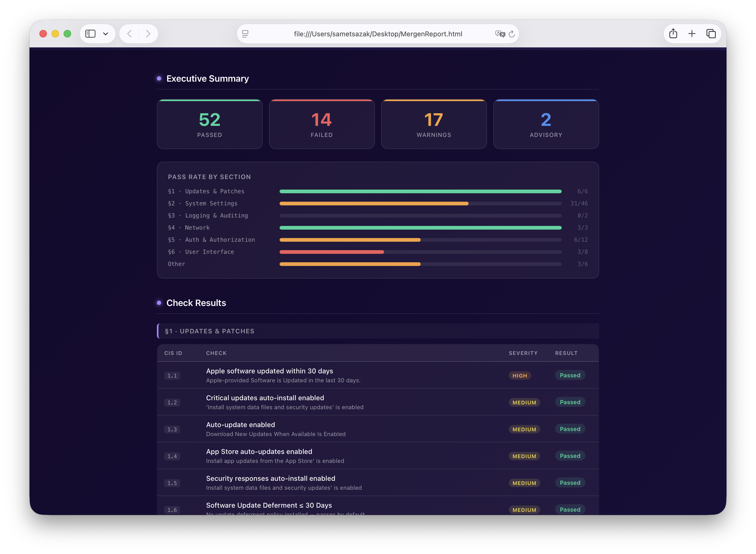The height and width of the screenshot is (554, 756).
Task: Click Software Update Deferment ≤ 30 Days title
Action: pos(269,505)
